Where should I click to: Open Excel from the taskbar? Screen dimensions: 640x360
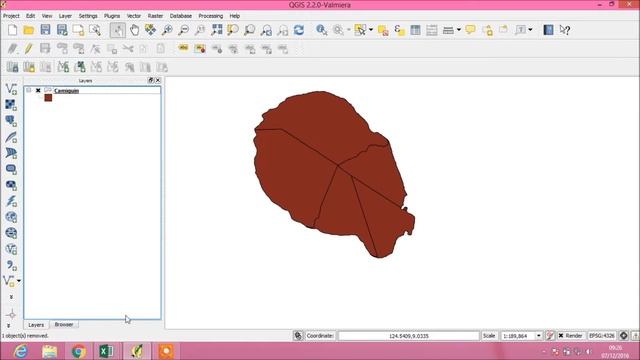[x=107, y=351]
